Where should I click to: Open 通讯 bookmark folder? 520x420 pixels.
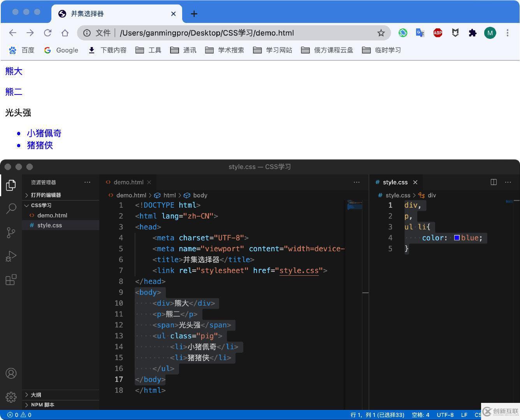183,50
